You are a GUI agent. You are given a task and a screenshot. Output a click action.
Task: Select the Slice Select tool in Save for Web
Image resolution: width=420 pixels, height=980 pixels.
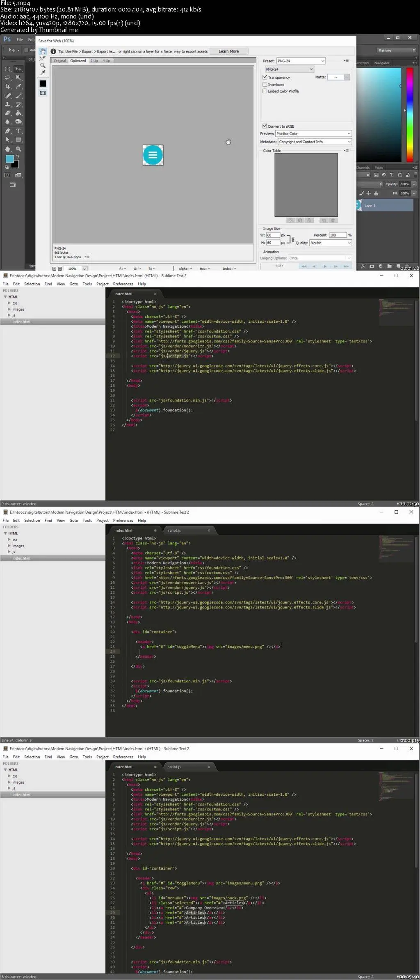pyautogui.click(x=43, y=58)
